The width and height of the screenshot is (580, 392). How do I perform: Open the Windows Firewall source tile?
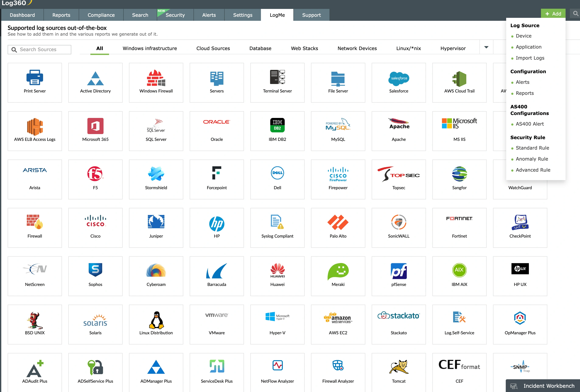[156, 83]
